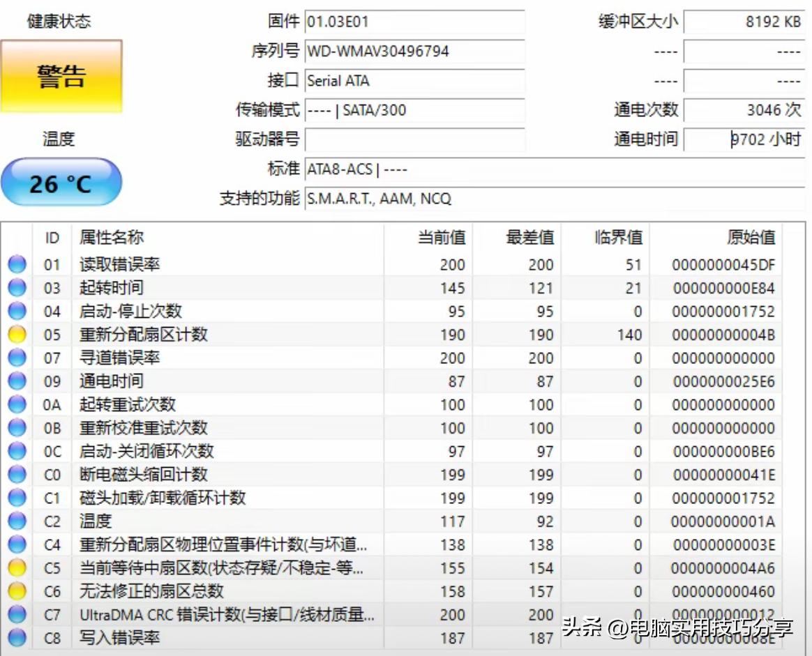This screenshot has height=656, width=812.
Task: Click the yellow status dot beside 05 重新分配扇区计数
Action: [15, 334]
